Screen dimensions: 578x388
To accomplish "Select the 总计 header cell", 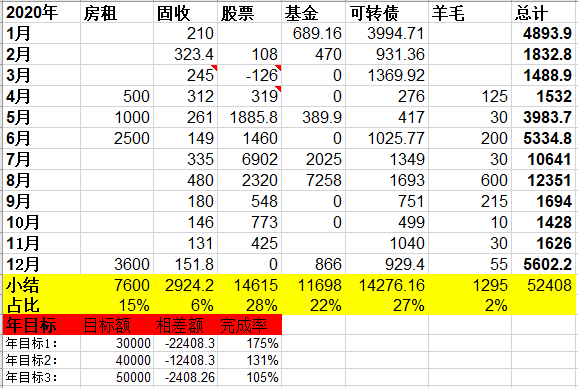I will pos(544,13).
